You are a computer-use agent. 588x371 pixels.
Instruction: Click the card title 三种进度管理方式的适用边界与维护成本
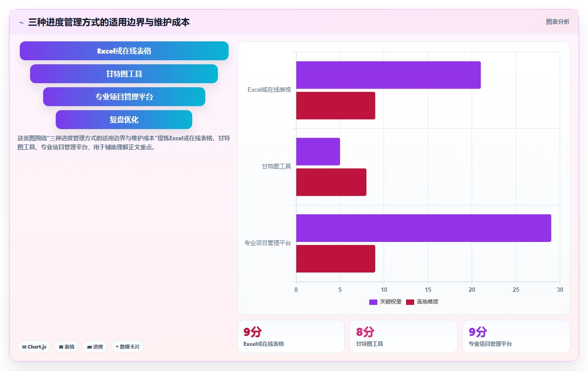pos(109,22)
